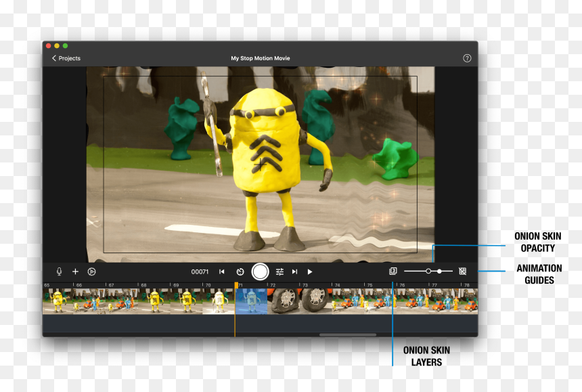Click the onion skin opacity slider
The height and width of the screenshot is (392, 582).
click(x=428, y=271)
